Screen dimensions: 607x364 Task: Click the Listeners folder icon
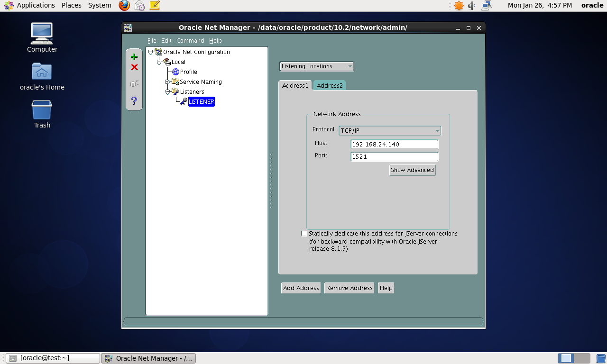coord(175,91)
